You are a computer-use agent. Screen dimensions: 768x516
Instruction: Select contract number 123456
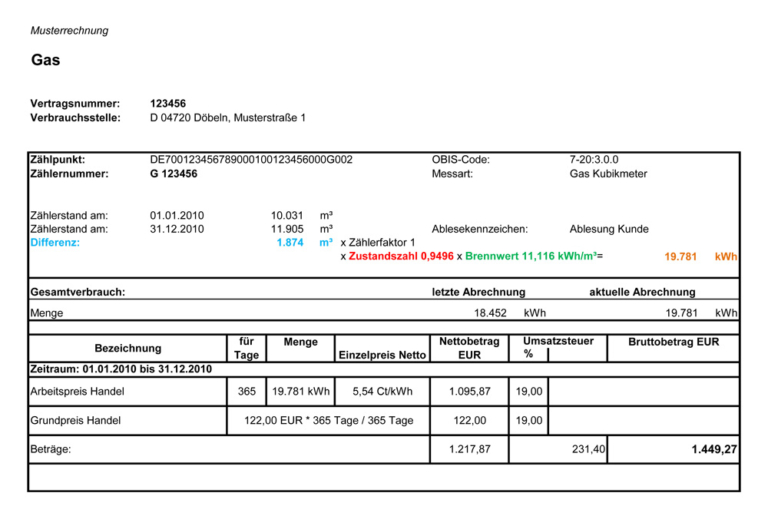tap(168, 103)
